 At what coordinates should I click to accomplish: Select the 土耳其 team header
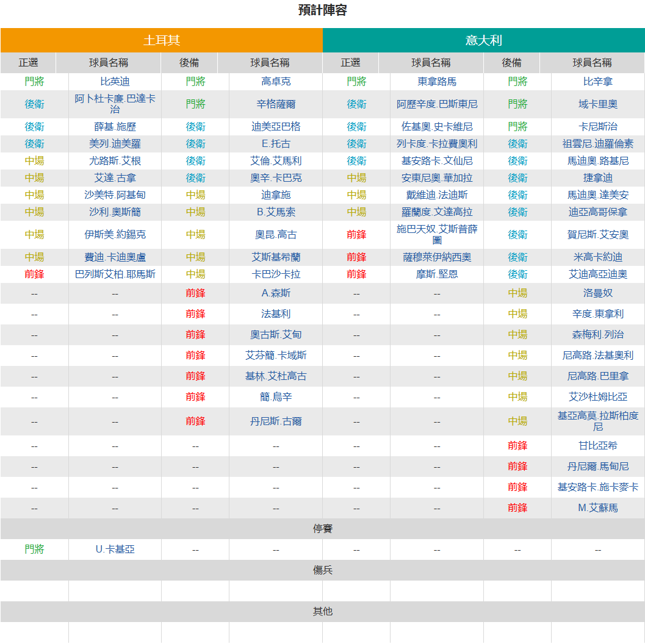tap(162, 40)
